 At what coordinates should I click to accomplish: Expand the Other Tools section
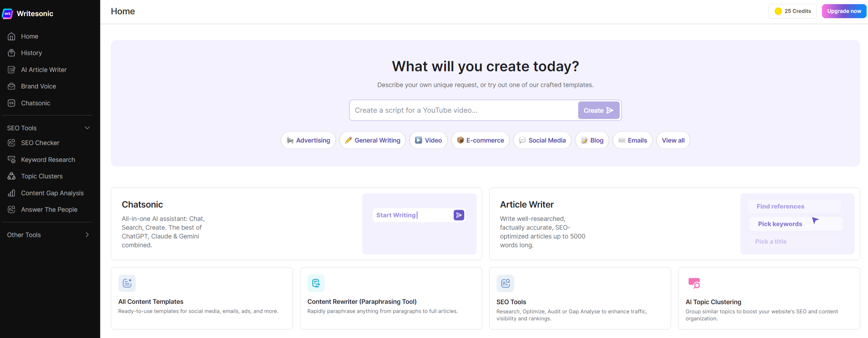[49, 235]
